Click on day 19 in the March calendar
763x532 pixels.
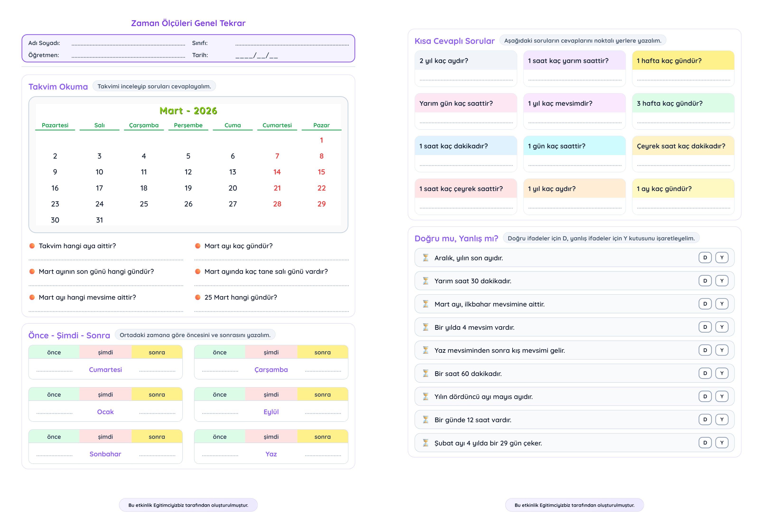point(188,188)
